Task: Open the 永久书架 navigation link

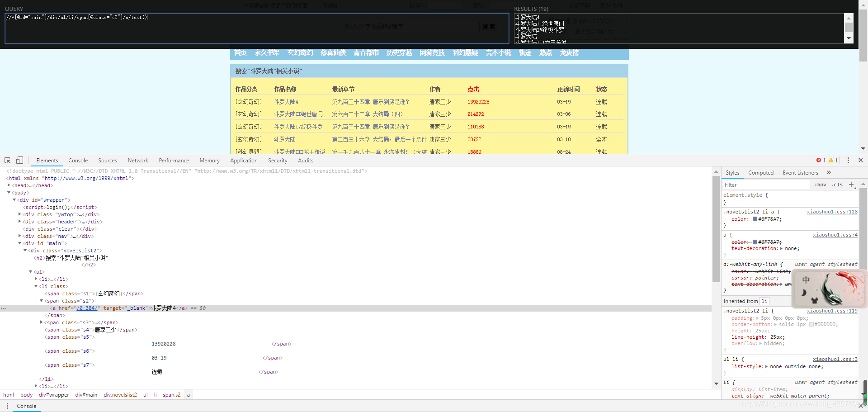Action: click(267, 53)
